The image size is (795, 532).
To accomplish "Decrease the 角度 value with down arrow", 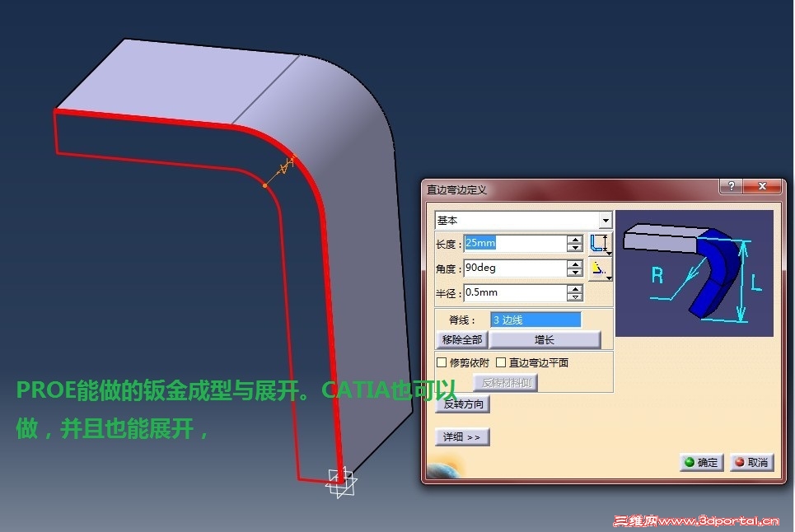I will pyautogui.click(x=575, y=272).
